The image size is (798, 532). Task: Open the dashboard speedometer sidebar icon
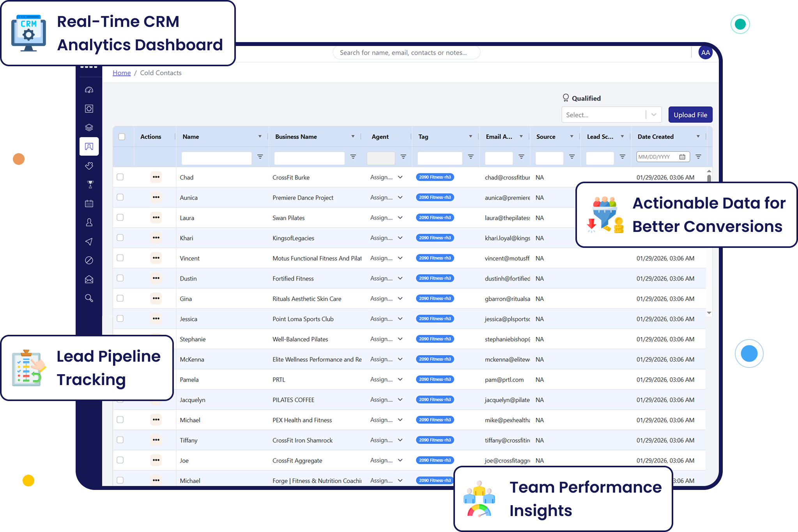pos(89,90)
